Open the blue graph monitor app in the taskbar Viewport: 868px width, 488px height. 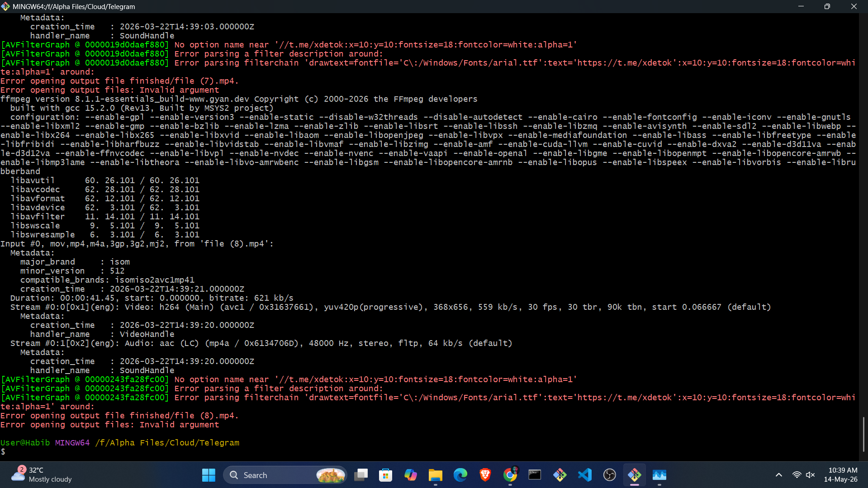click(659, 475)
